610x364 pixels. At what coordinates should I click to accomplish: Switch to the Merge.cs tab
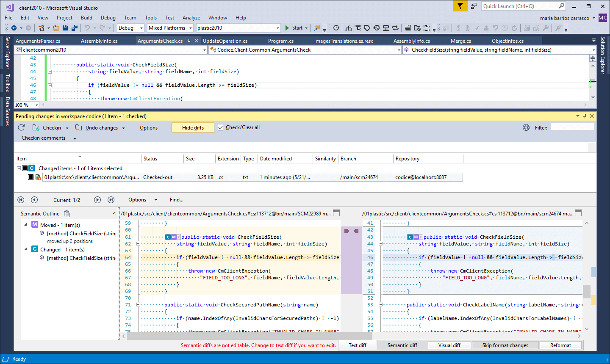point(461,41)
